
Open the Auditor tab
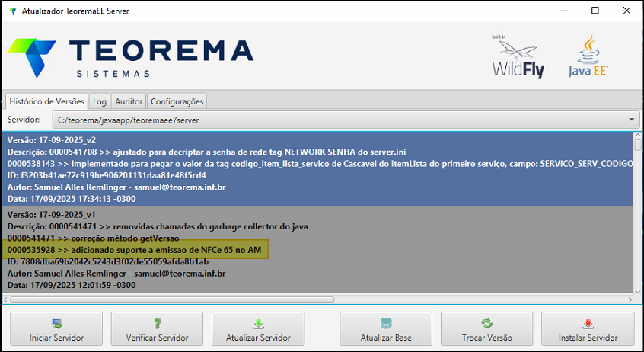(129, 101)
